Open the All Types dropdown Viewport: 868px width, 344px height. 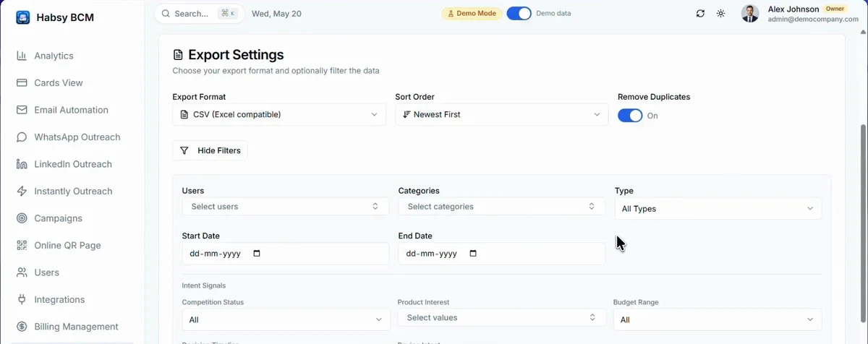(x=718, y=209)
